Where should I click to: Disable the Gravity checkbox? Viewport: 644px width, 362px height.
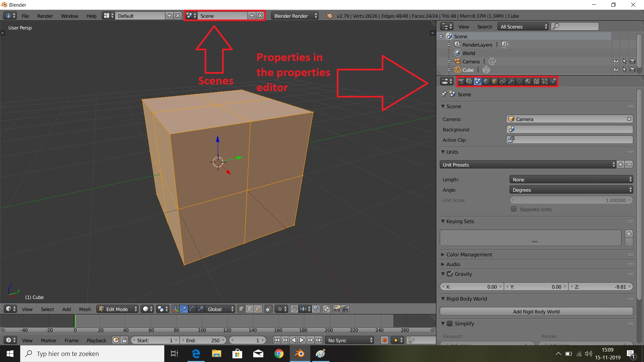click(x=450, y=274)
